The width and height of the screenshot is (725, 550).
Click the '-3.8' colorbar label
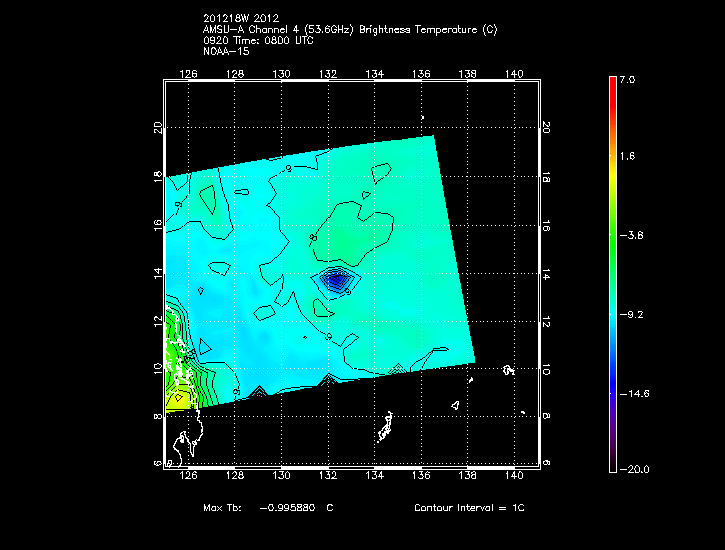[631, 236]
